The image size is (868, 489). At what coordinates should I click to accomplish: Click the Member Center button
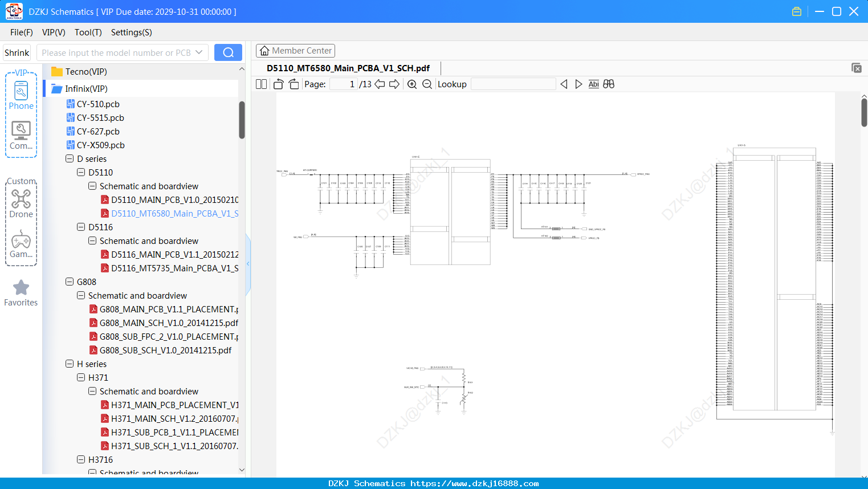(295, 51)
